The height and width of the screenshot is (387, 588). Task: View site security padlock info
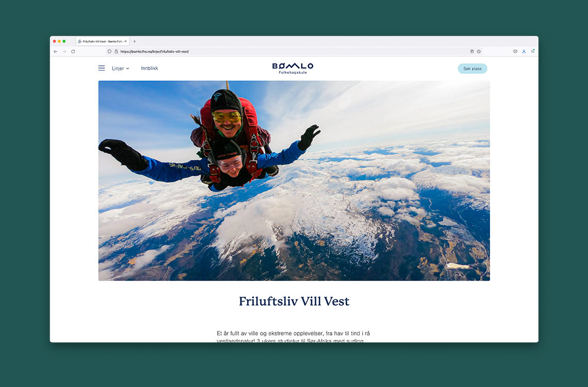coord(116,52)
